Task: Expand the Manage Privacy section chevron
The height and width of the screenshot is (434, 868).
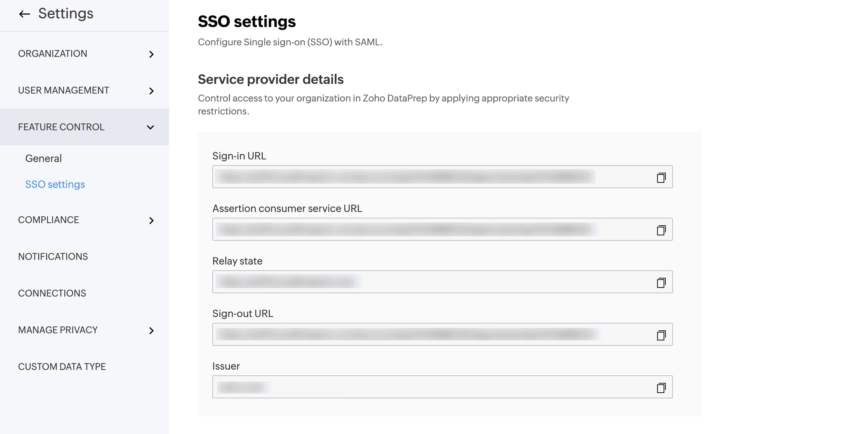Action: (151, 331)
